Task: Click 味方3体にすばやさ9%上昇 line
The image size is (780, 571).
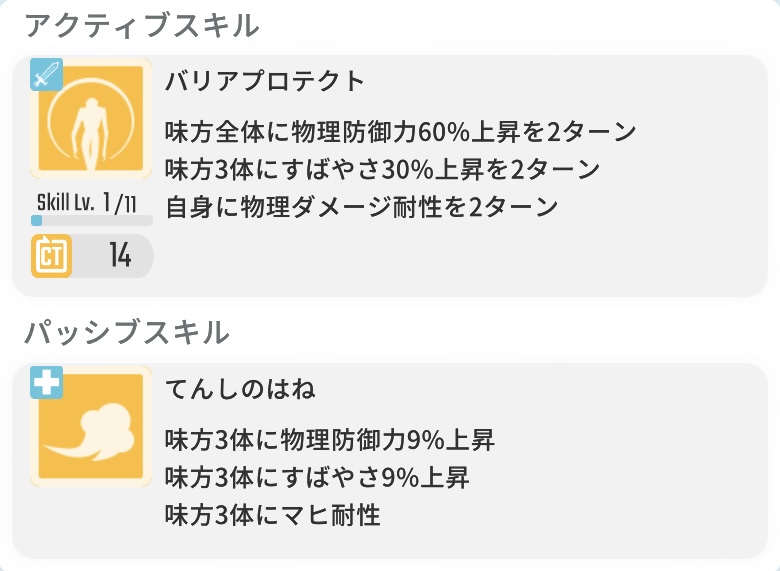Action: 317,477
